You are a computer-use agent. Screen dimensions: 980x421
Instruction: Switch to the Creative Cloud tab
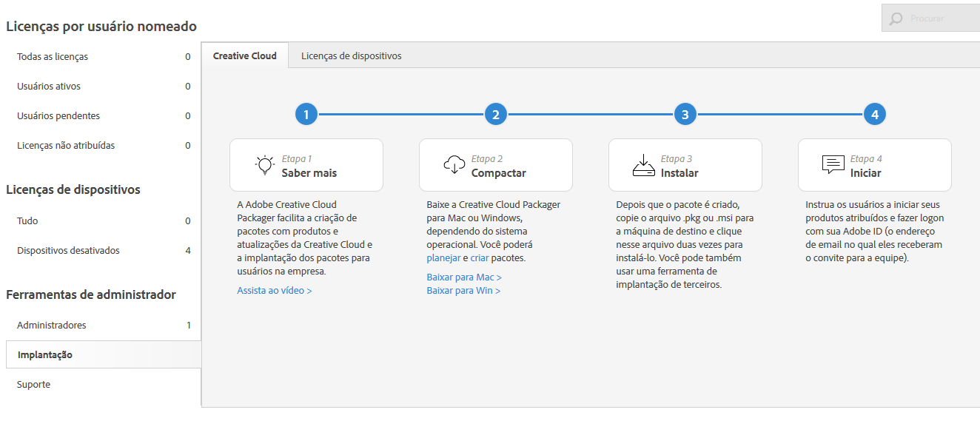pyautogui.click(x=245, y=55)
